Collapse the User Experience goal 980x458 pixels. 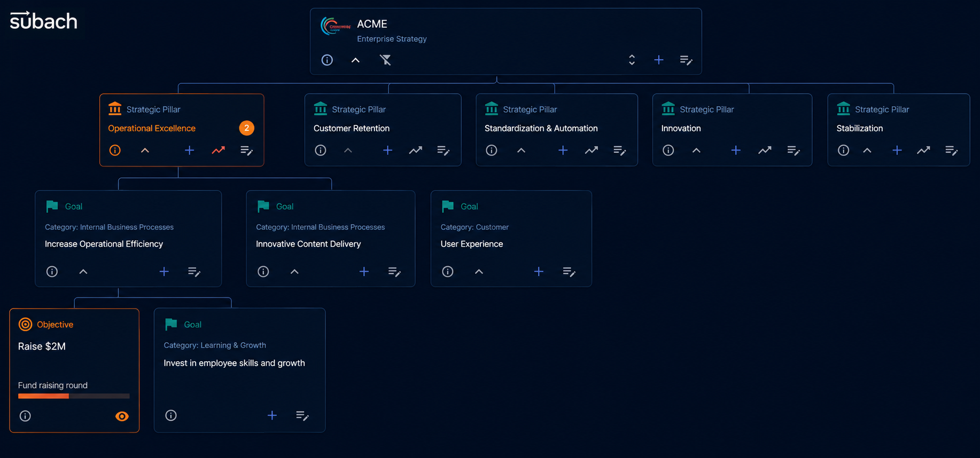(479, 272)
